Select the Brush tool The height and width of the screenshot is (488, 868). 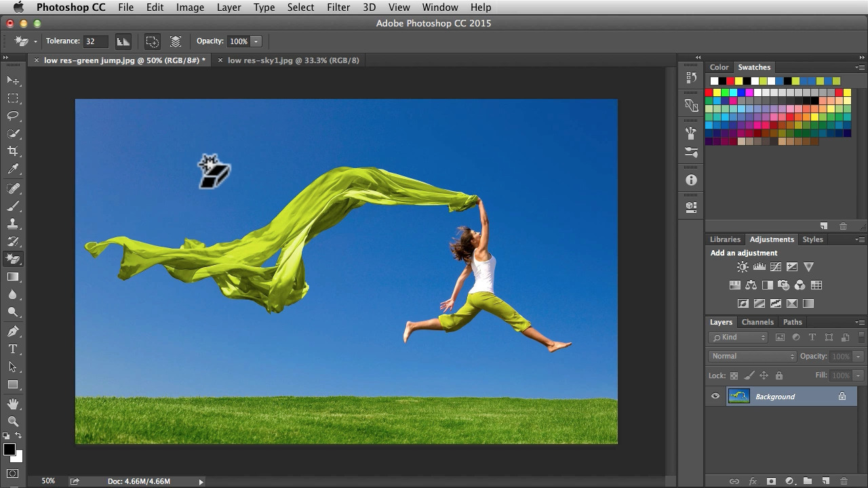click(13, 205)
